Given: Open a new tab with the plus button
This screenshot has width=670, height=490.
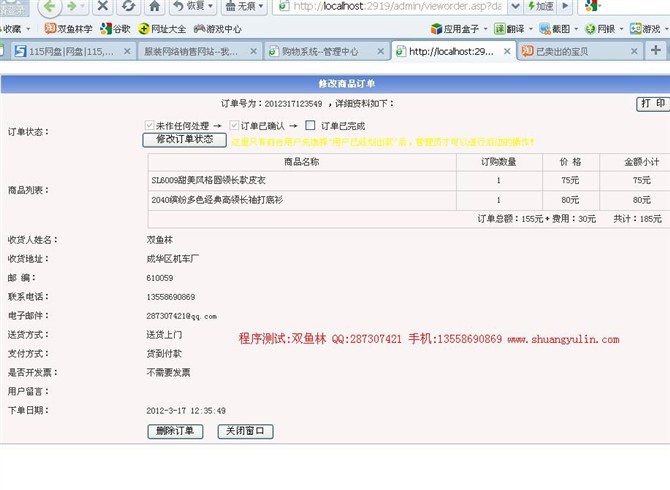Looking at the screenshot, I should [655, 50].
